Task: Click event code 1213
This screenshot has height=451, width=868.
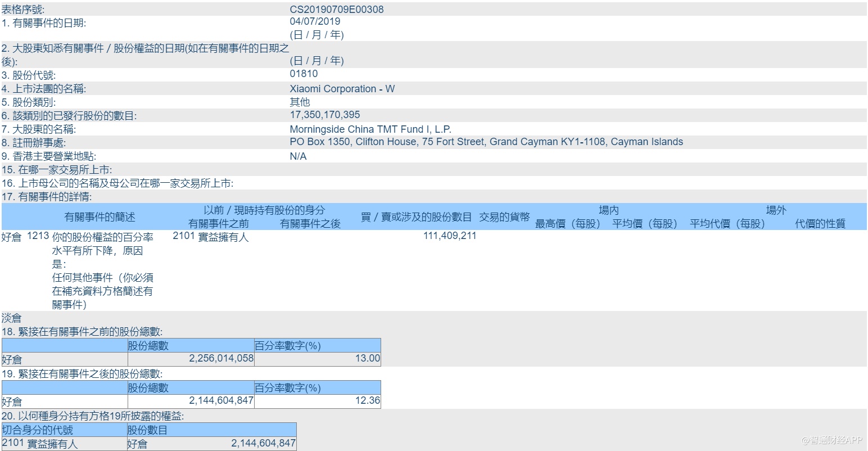Action: click(38, 236)
